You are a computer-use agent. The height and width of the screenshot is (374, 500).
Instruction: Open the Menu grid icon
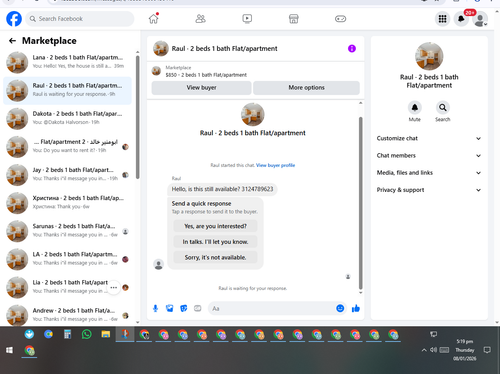point(442,19)
